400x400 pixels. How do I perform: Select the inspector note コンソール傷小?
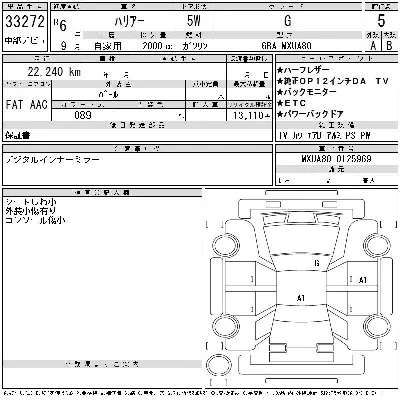pos(35,220)
